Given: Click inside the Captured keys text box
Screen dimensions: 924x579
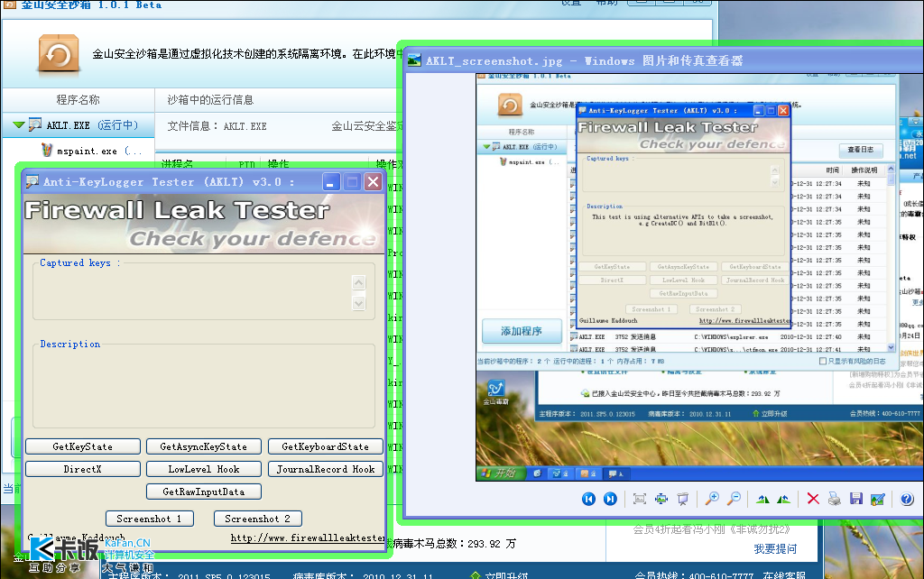Looking at the screenshot, I should click(191, 293).
